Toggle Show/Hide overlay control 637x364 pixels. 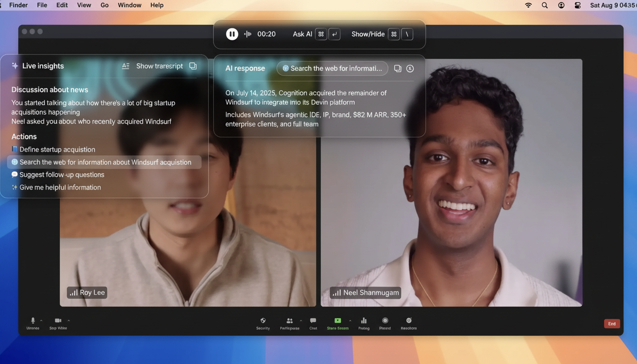click(x=368, y=34)
